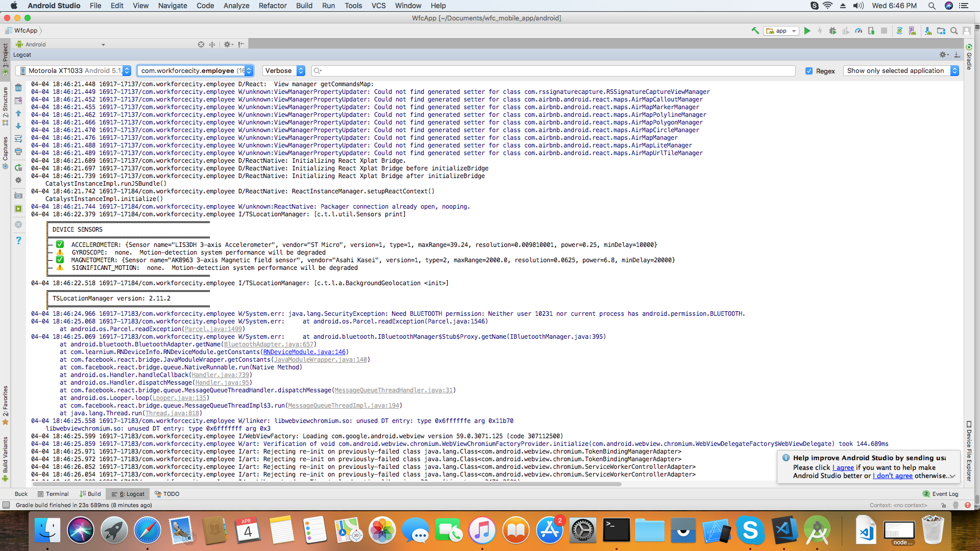Change the Verbose log level dropdown
This screenshot has width=980, height=551.
pos(301,70)
